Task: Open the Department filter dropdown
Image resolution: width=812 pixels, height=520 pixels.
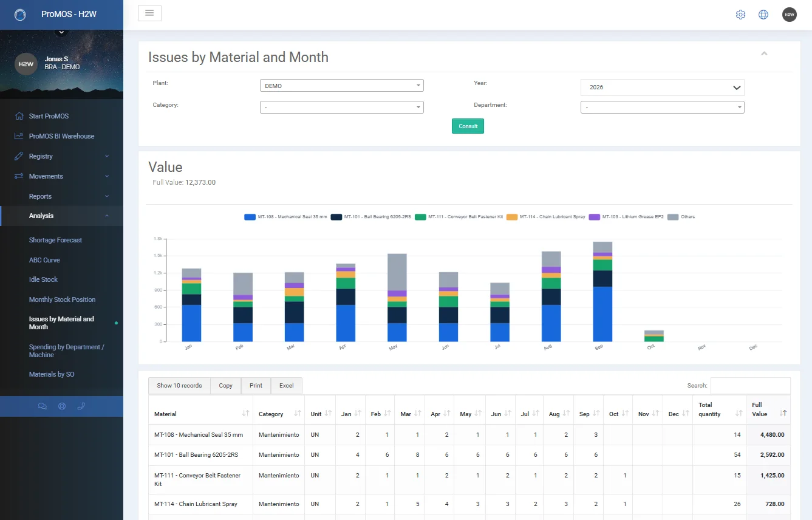Action: [x=662, y=108]
